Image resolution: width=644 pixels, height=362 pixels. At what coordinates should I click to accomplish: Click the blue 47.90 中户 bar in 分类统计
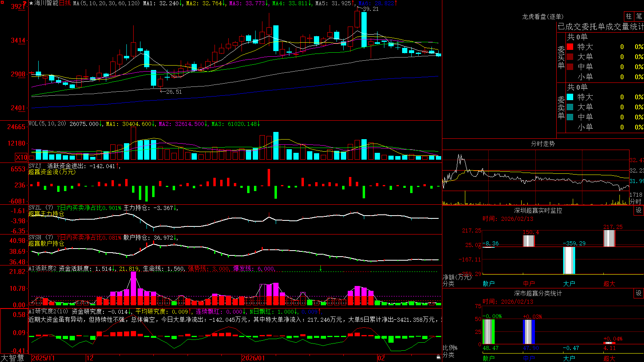pyautogui.click(x=529, y=332)
